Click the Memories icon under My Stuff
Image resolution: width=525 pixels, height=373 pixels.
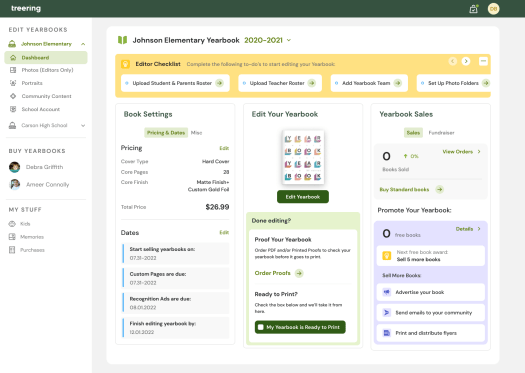tap(12, 237)
